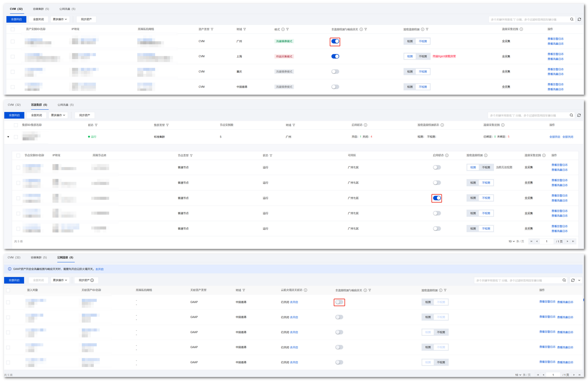Open 公网流量 tab beside the active CVM tab
This screenshot has height=381, width=588.
pos(67,9)
